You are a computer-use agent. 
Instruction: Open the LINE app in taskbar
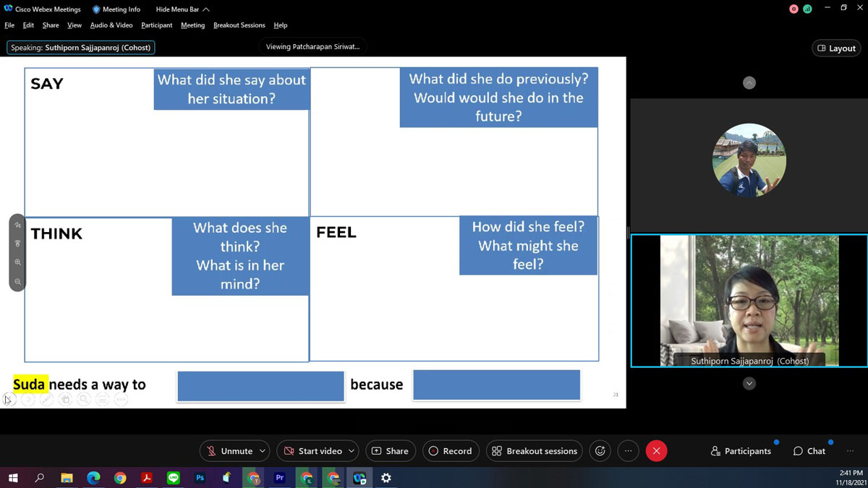point(173,478)
